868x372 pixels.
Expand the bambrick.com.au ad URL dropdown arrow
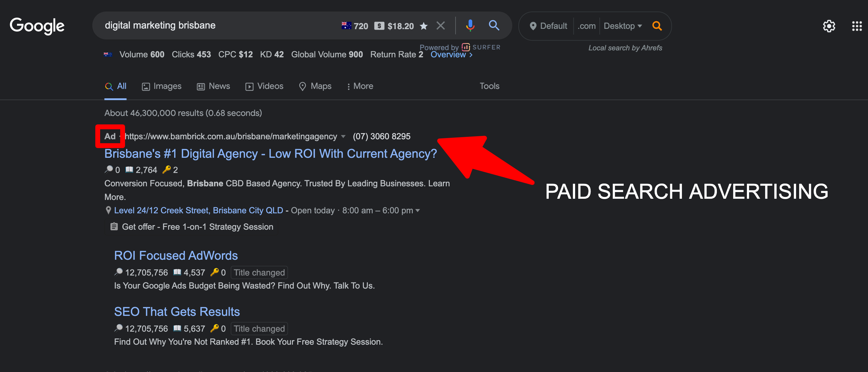coord(343,137)
